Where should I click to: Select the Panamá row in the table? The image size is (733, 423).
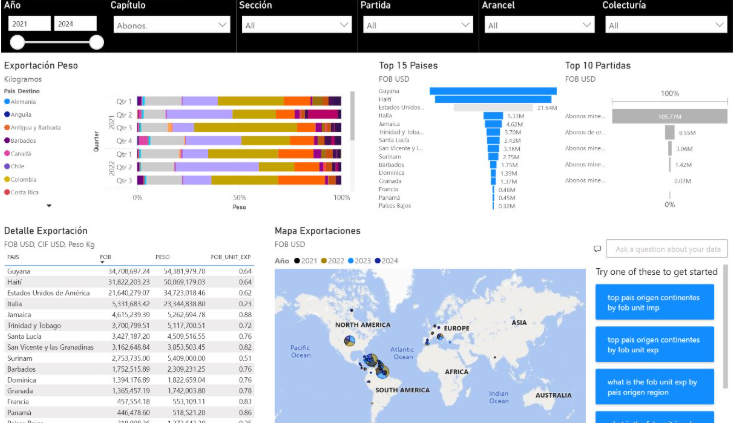(x=129, y=413)
